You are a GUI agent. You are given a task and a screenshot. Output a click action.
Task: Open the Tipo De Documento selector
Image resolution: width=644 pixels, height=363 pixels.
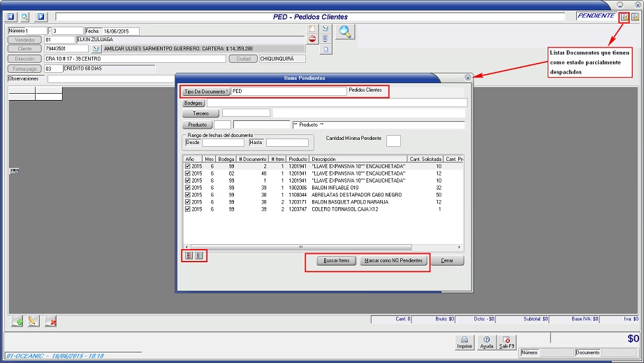click(x=205, y=92)
